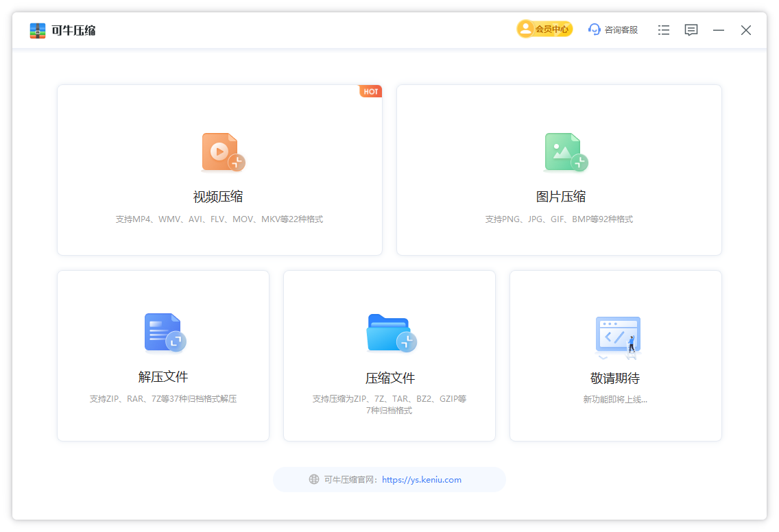779x532 pixels.
Task: Click the 敬请期待 placeholder card
Action: [615, 355]
